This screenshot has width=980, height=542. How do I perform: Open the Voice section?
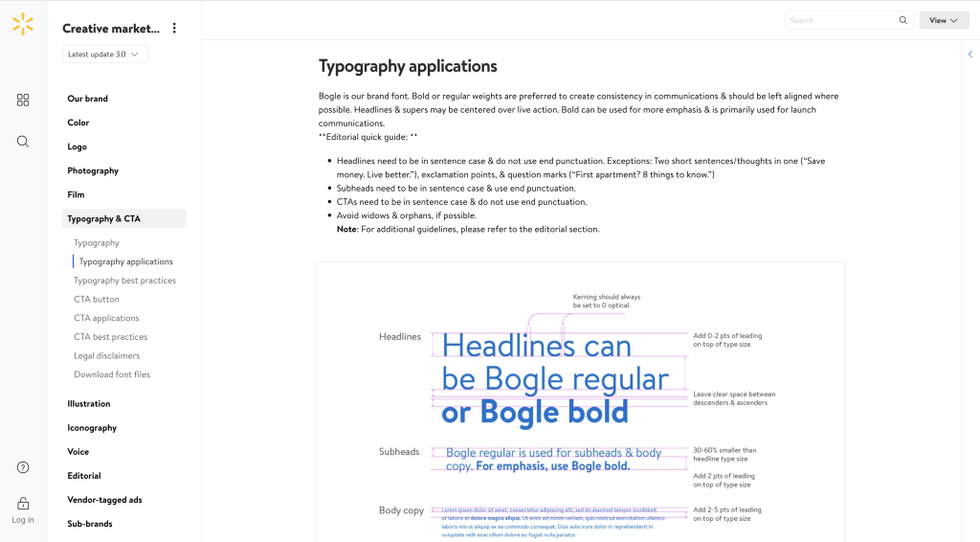pos(78,452)
